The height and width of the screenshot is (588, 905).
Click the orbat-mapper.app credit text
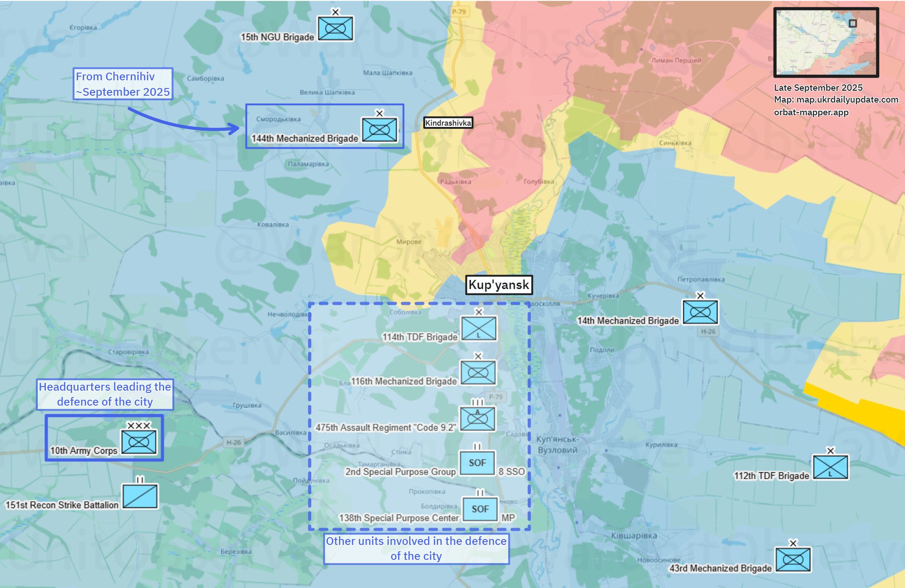click(811, 112)
